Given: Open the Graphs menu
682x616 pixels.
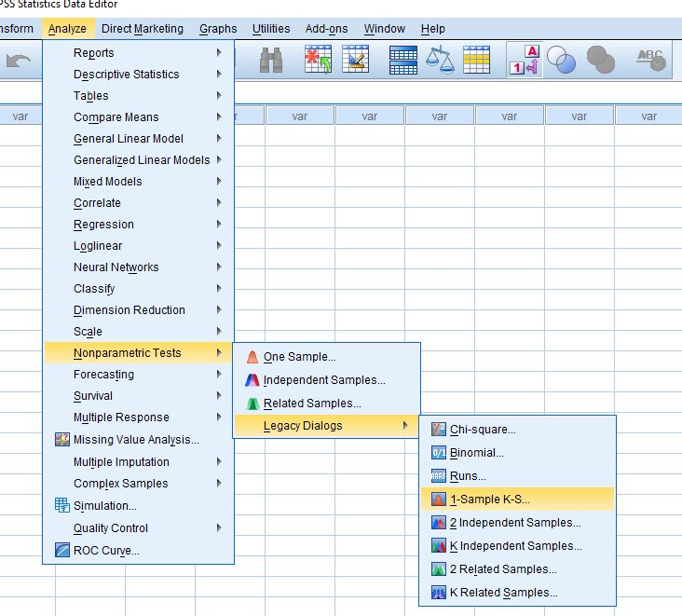Looking at the screenshot, I should point(218,29).
